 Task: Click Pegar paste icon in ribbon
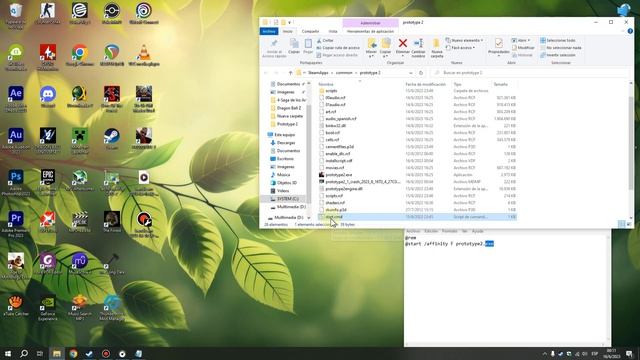pyautogui.click(x=308, y=46)
